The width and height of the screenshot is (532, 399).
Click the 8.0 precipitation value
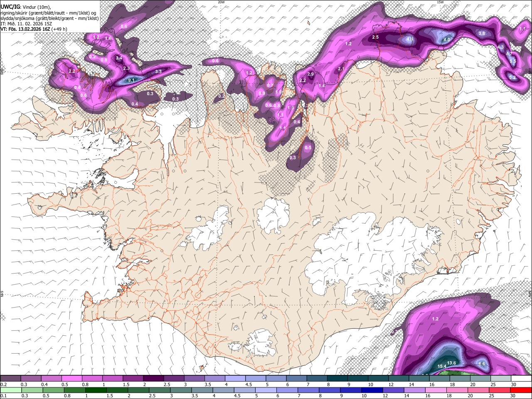(x=447, y=39)
